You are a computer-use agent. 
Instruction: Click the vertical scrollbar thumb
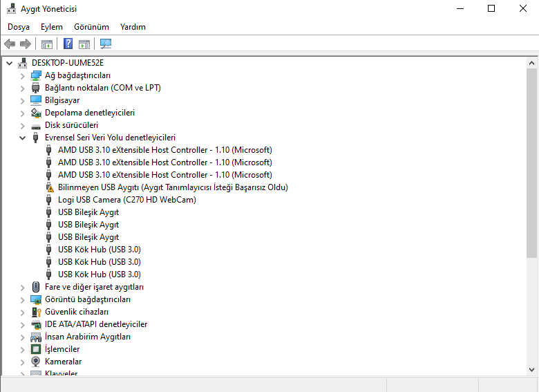pos(531,163)
